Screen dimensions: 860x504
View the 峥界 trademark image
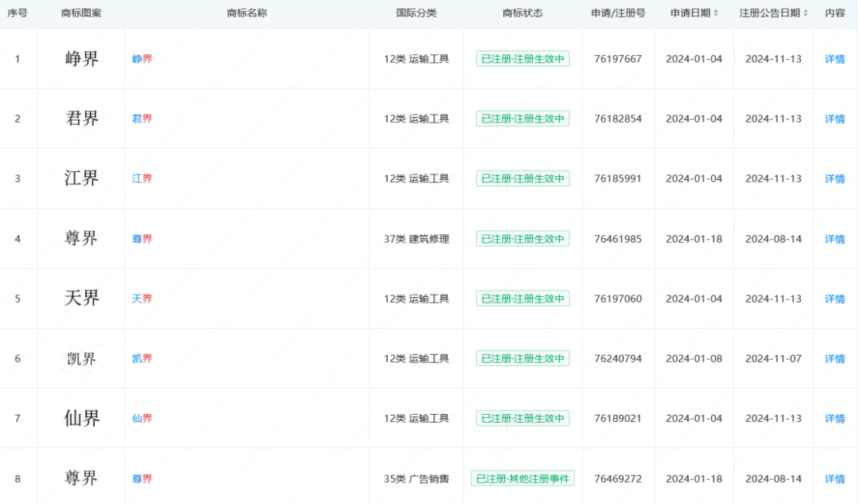pos(81,58)
